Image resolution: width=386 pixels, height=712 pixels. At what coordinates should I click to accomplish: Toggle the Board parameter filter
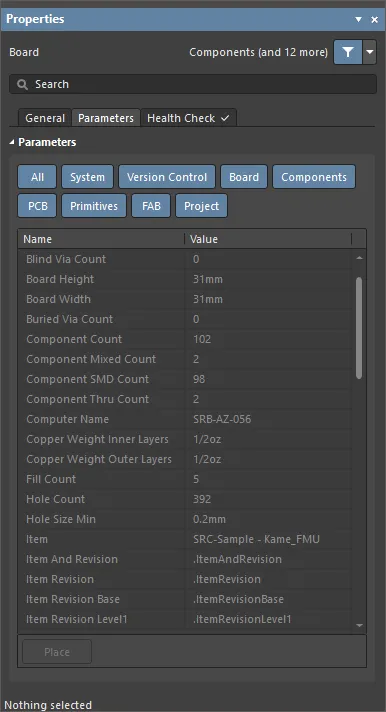(244, 177)
